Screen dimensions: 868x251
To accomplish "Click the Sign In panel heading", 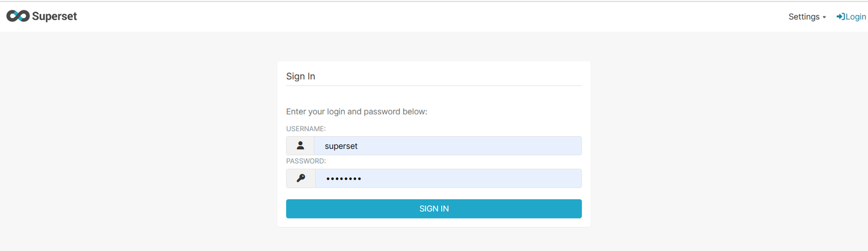I will [x=301, y=76].
